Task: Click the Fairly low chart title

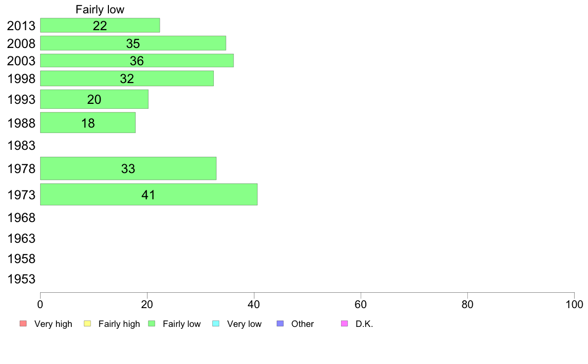Action: coord(100,9)
